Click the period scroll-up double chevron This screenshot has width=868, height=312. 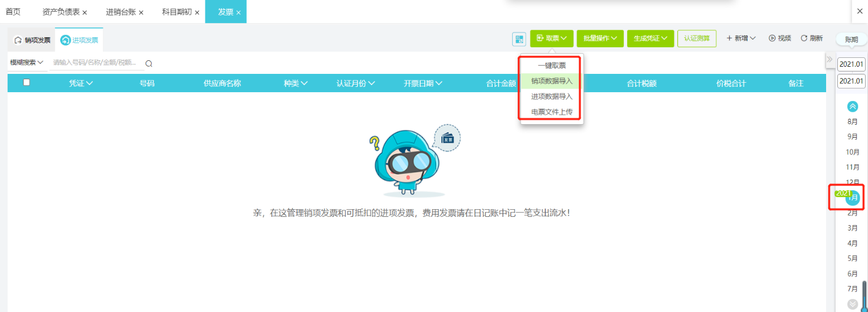[x=852, y=106]
